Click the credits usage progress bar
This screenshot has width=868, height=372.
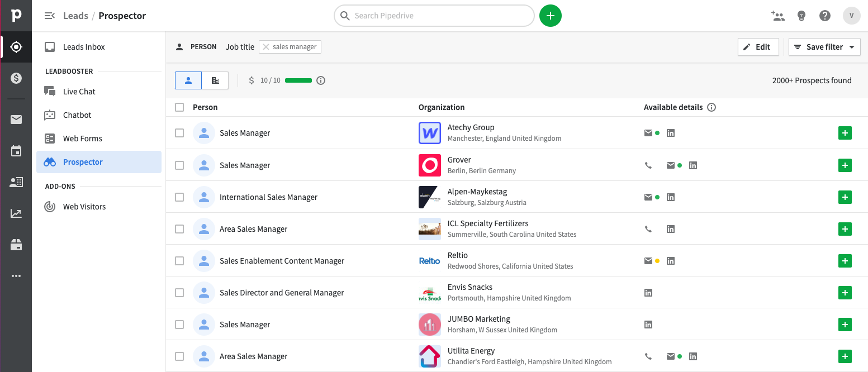click(298, 80)
